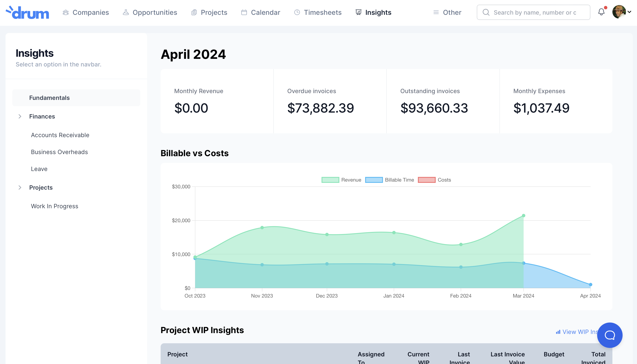637x364 pixels.
Task: Click the Companies people icon
Action: 65,12
